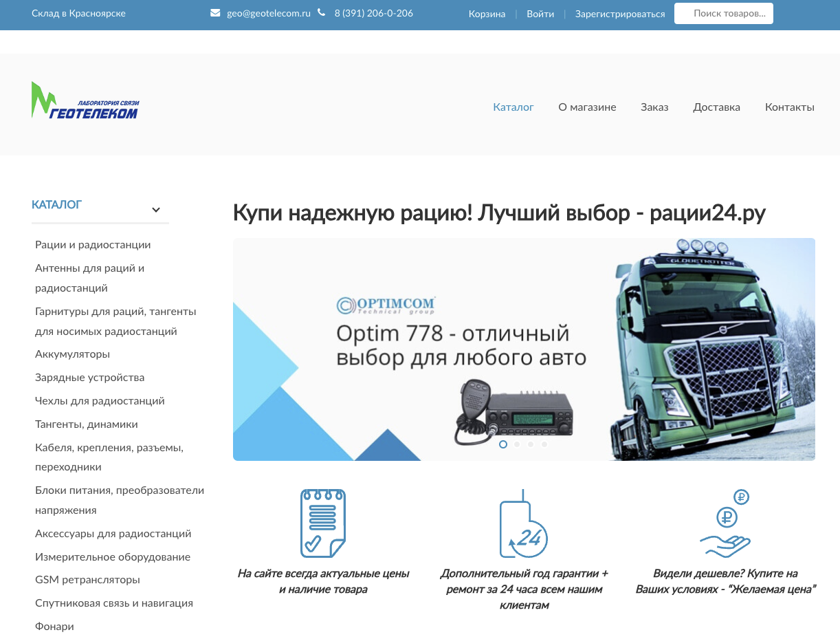Select the fourth slider dot

(x=544, y=444)
